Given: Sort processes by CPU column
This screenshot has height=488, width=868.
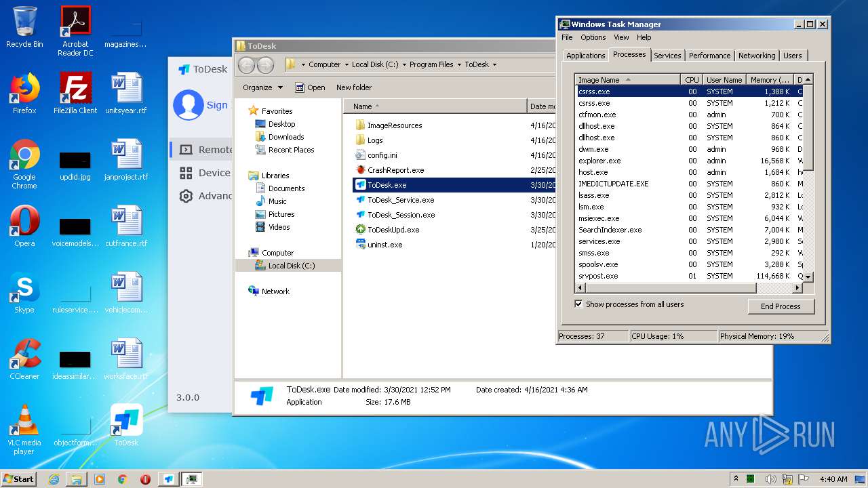Looking at the screenshot, I should point(691,79).
